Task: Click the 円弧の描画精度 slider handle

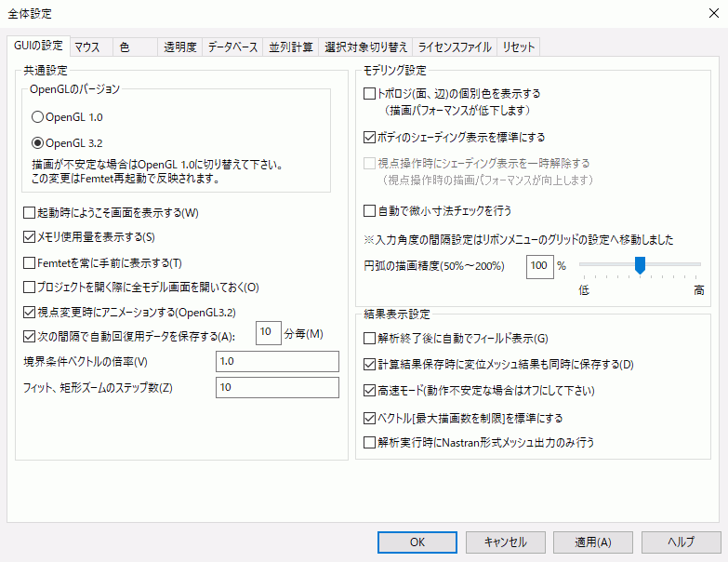Action: click(x=640, y=266)
